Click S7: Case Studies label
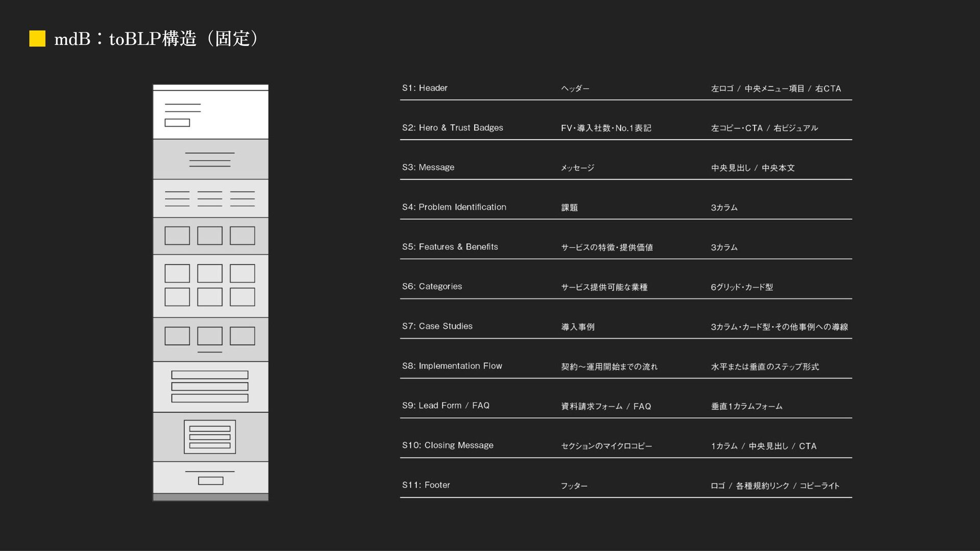Image resolution: width=980 pixels, height=551 pixels. (437, 326)
